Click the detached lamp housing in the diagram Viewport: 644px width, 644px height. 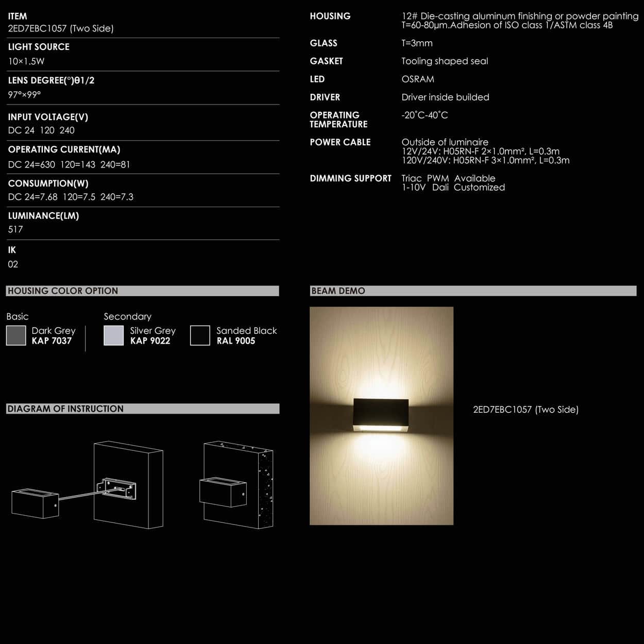click(x=35, y=503)
